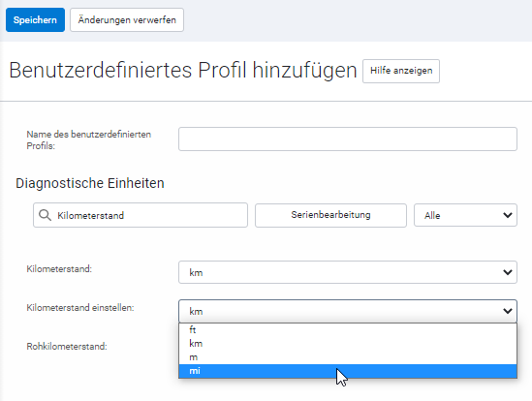Select the m option in list

[348, 357]
